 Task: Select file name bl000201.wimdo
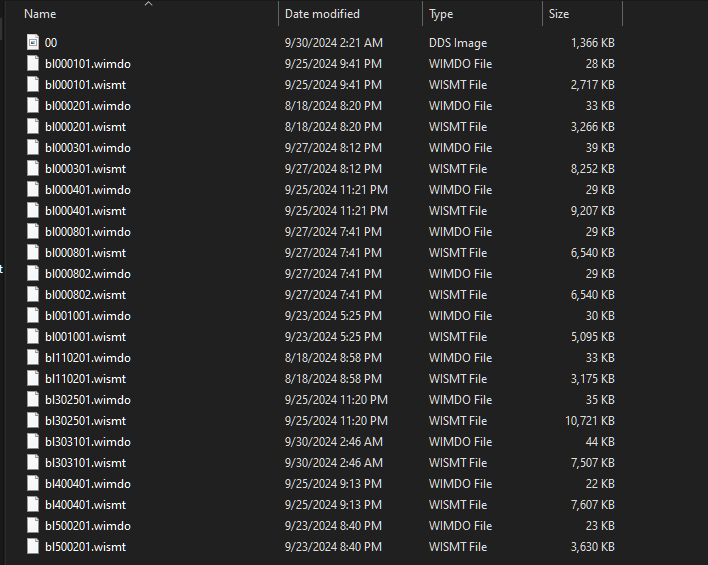88,106
